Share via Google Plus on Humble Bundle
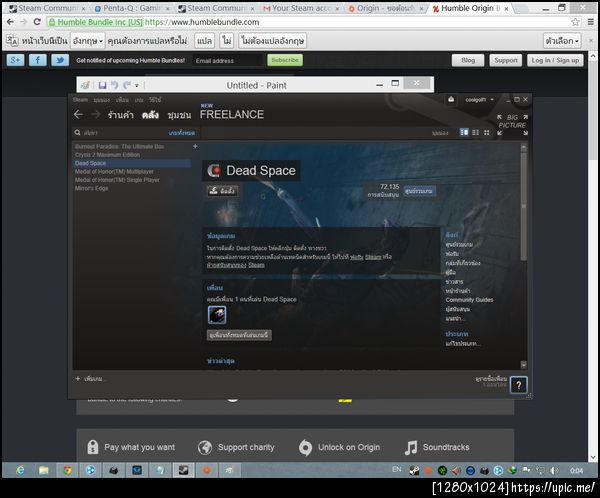 [x=15, y=60]
